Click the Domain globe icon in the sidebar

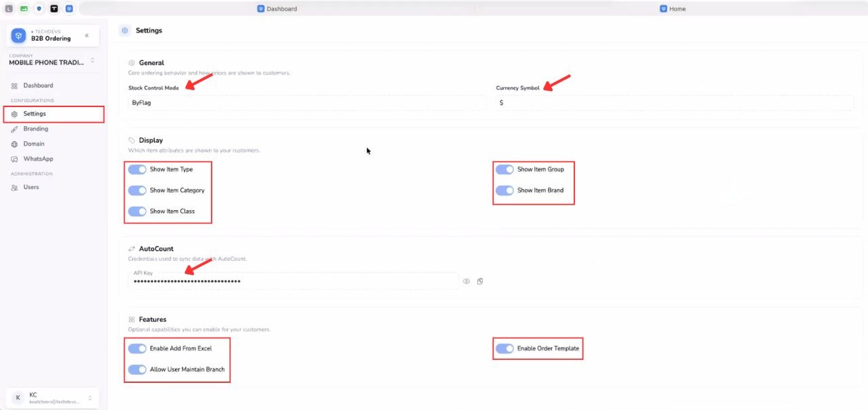[14, 144]
